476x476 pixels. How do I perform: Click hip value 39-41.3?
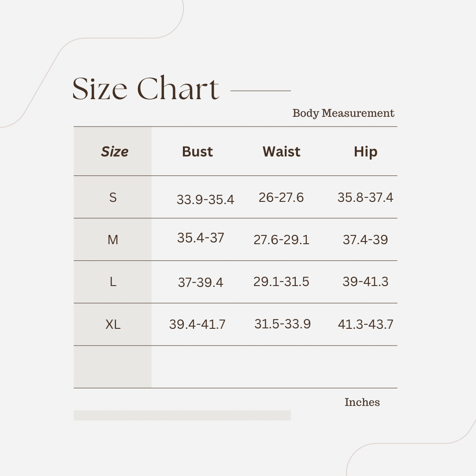click(365, 282)
